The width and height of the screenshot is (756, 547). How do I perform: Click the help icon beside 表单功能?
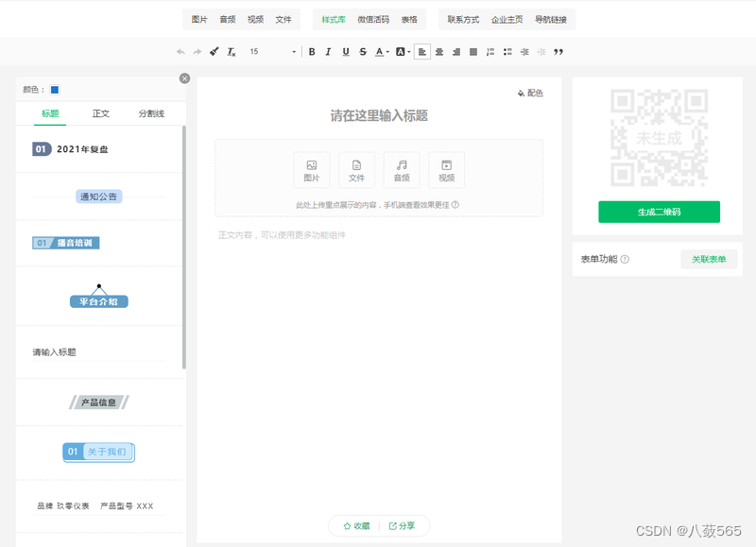[x=625, y=259]
